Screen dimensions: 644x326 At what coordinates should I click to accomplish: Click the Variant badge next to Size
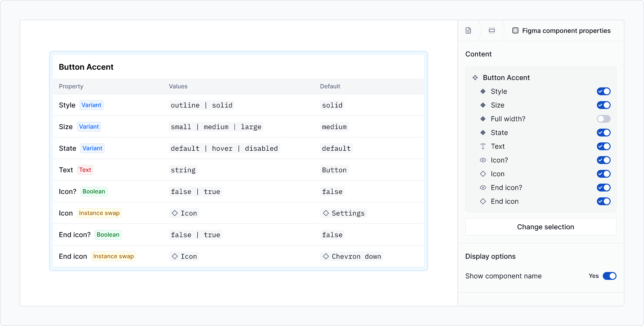tap(89, 126)
